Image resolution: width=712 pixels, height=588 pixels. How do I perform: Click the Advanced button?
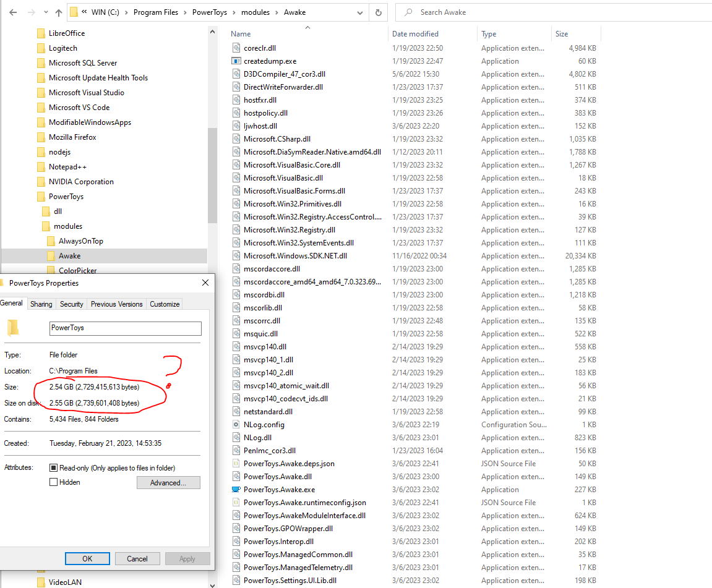point(168,482)
